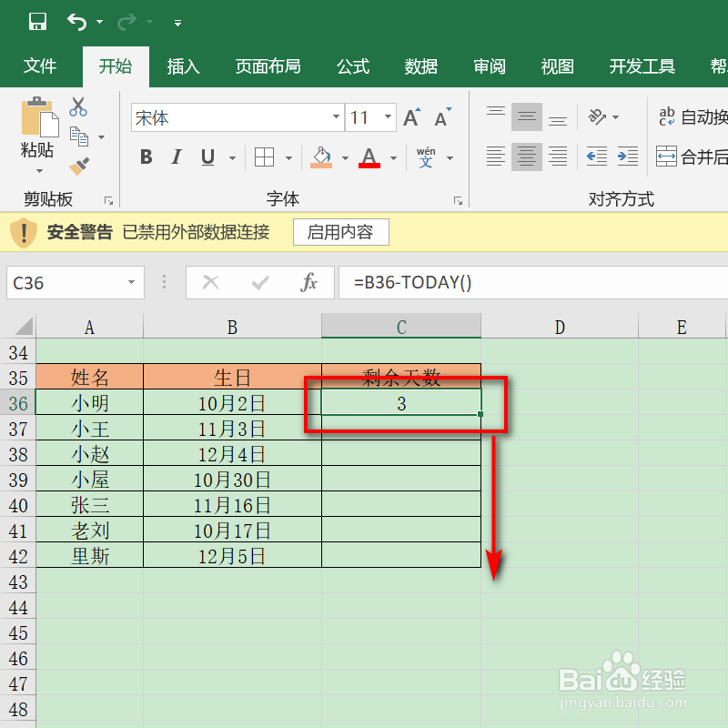Viewport: 728px width, 728px height.
Task: Apply bold formatting with the B icon
Action: 146,157
